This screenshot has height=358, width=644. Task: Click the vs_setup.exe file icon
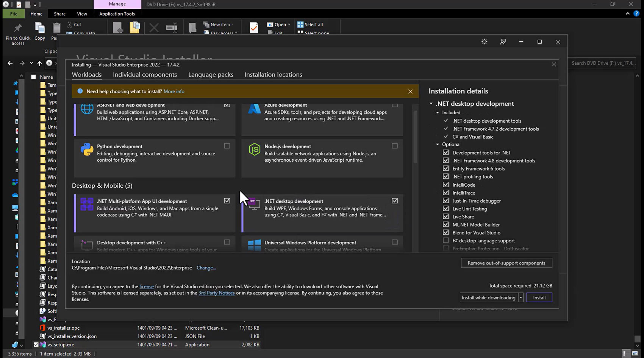(x=43, y=345)
